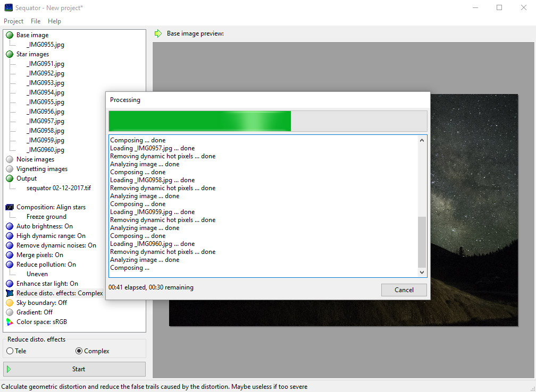Click the green Base image status icon
This screenshot has width=536, height=392.
point(10,35)
